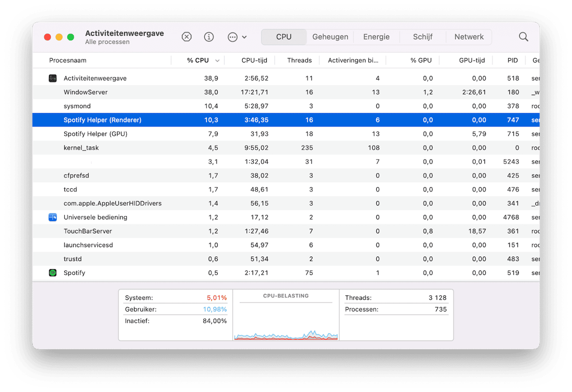Click the green full-screen window button
This screenshot has width=572, height=392.
pyautogui.click(x=71, y=37)
